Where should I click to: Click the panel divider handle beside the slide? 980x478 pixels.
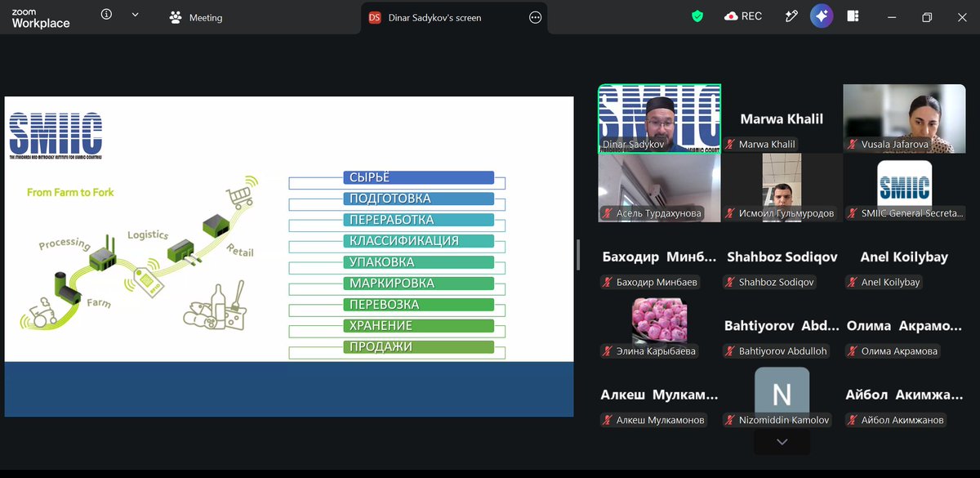[x=578, y=255]
